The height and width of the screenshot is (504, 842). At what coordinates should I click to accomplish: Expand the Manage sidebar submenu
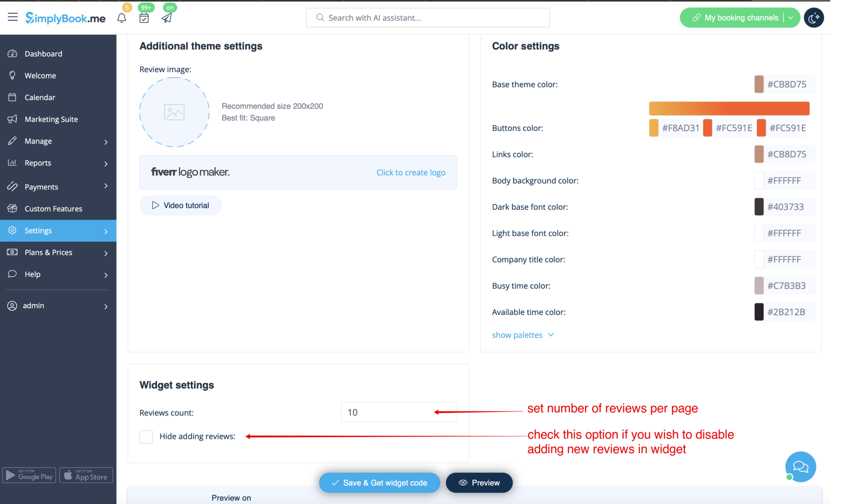coord(58,141)
